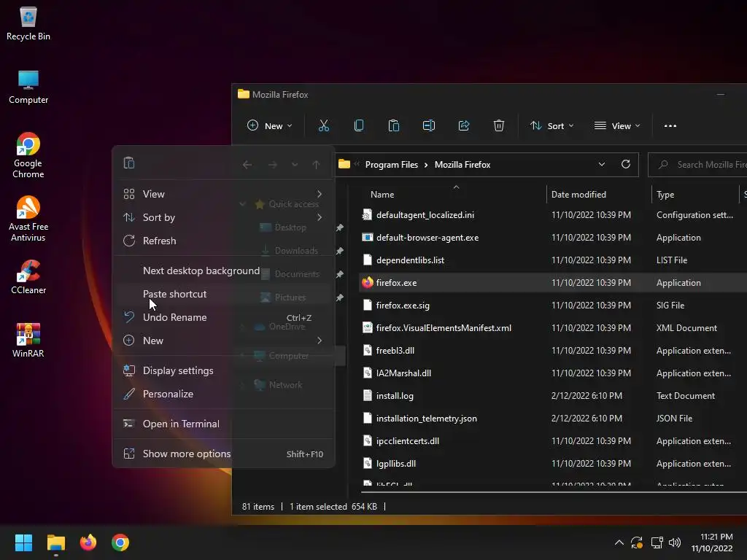
Task: Click Mozilla Firefox in the breadcrumb path
Action: [462, 164]
